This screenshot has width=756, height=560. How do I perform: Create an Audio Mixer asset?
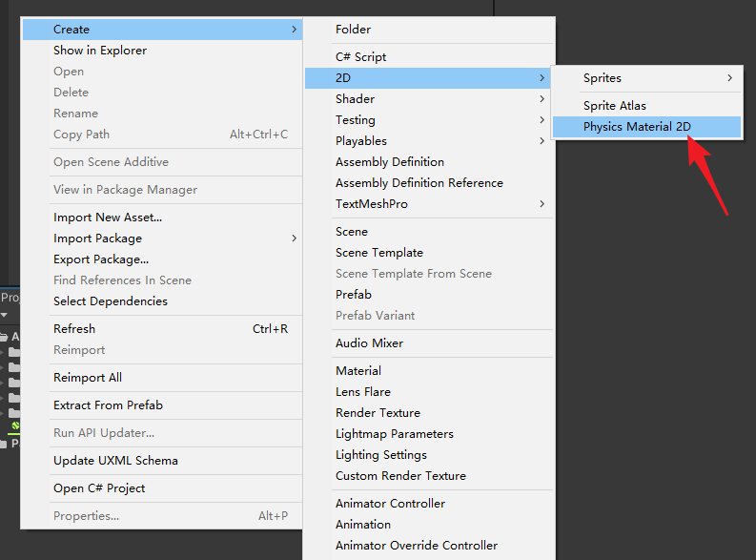[x=428, y=342]
